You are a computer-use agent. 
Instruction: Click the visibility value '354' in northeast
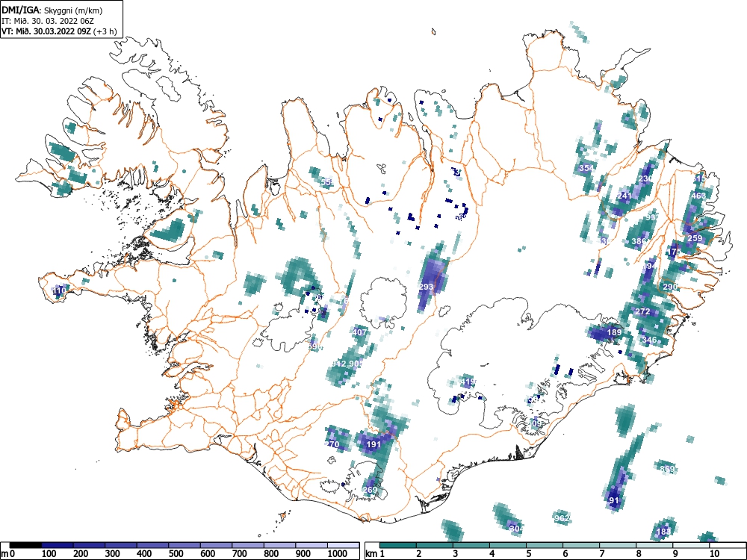(x=586, y=167)
